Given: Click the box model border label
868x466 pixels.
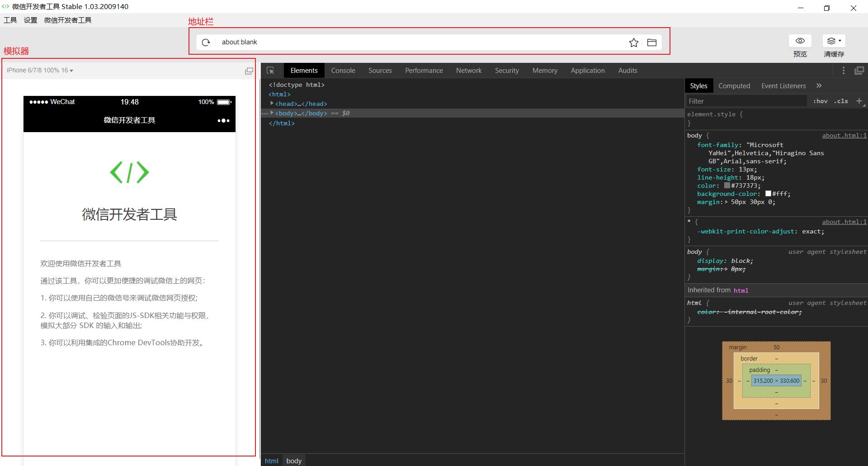Looking at the screenshot, I should pos(749,358).
